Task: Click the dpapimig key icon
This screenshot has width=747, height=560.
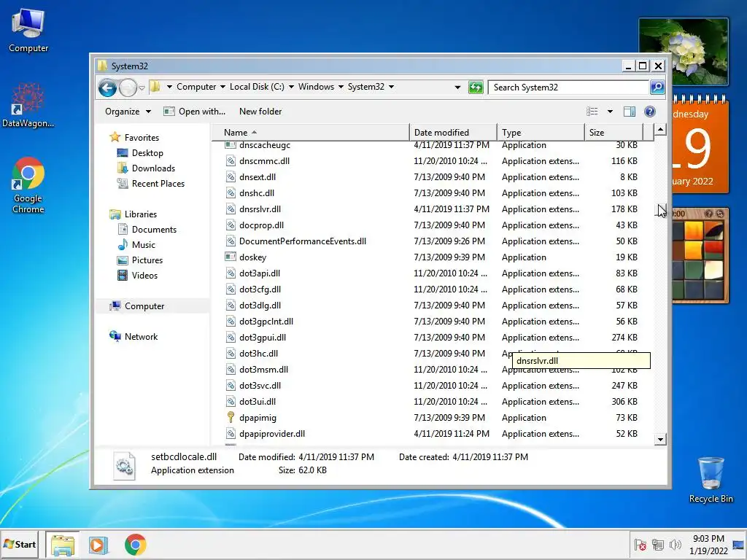Action: click(x=231, y=418)
